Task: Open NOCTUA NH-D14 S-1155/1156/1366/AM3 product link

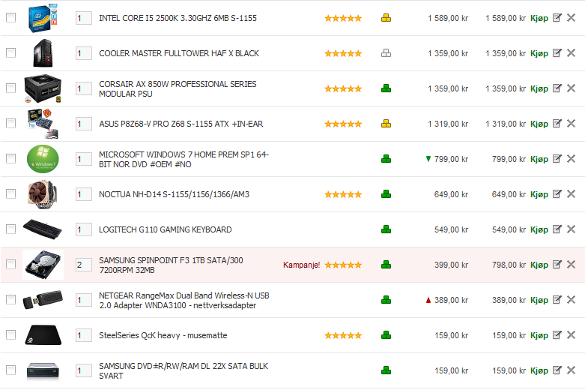Action: [174, 194]
